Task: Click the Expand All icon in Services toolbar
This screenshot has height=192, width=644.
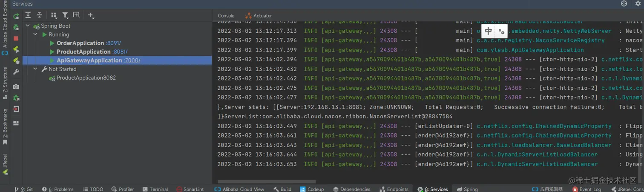Action: [28, 15]
